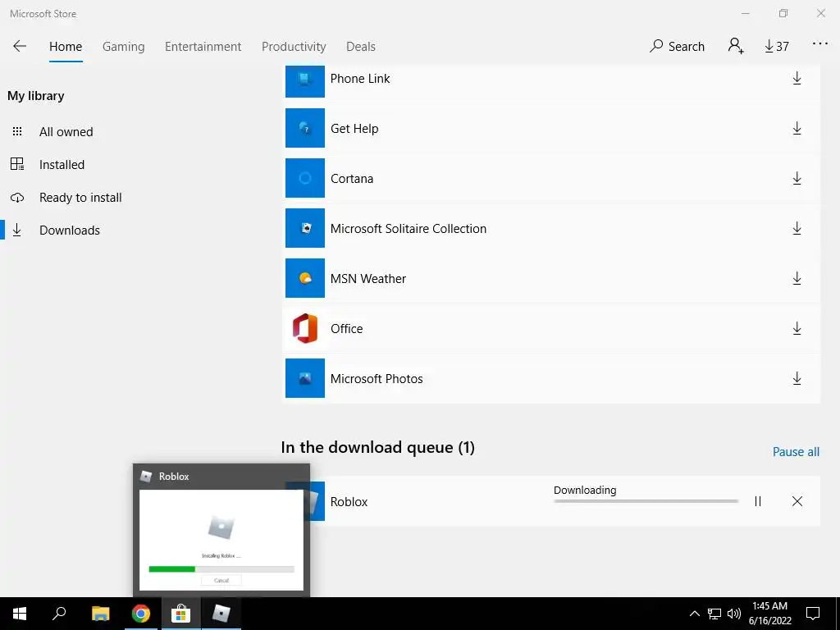This screenshot has width=840, height=630.
Task: Click the Roblox install preview thumbnail
Action: click(221, 540)
